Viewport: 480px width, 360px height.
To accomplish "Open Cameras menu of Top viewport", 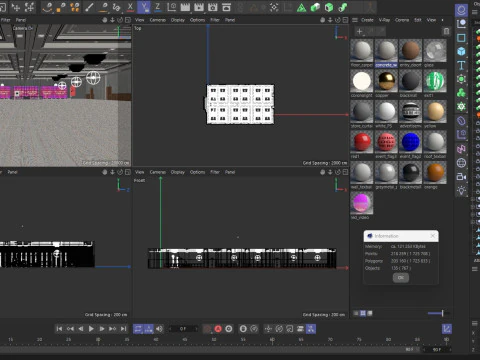I will (x=158, y=20).
